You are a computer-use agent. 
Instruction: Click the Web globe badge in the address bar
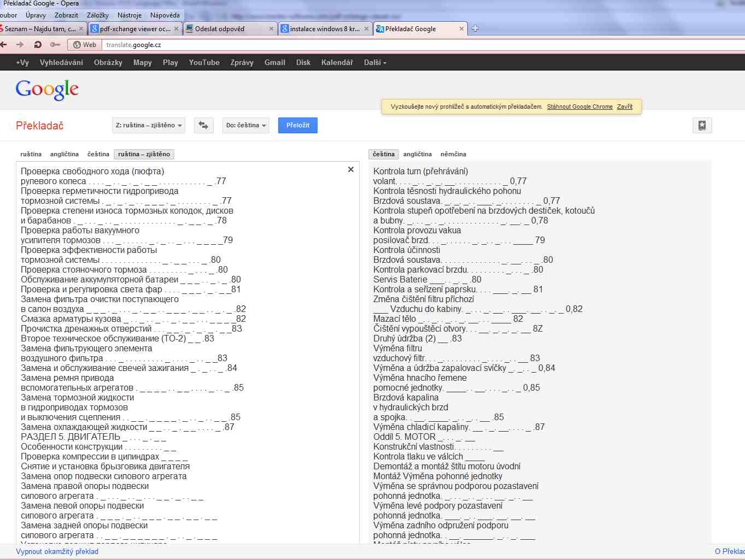pos(84,45)
